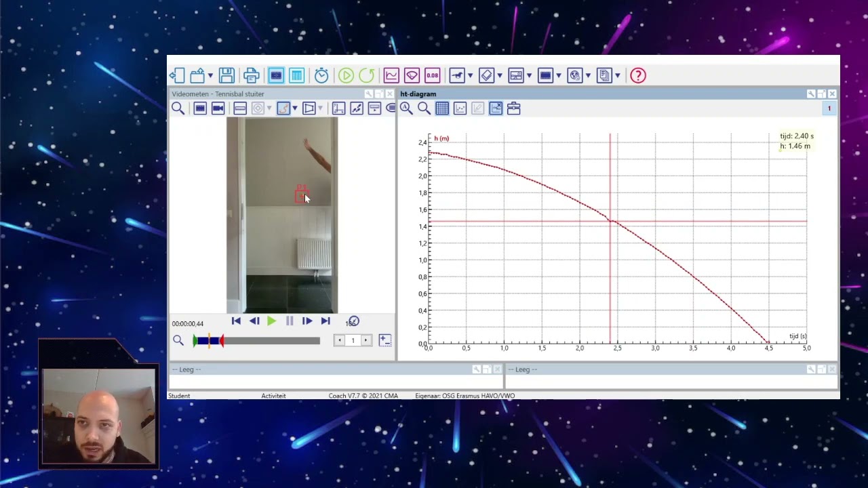
Task: Click the frame step value field showing 1
Action: pyautogui.click(x=353, y=340)
